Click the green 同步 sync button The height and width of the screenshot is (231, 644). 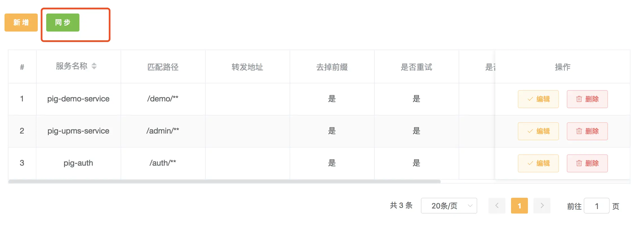click(x=63, y=23)
